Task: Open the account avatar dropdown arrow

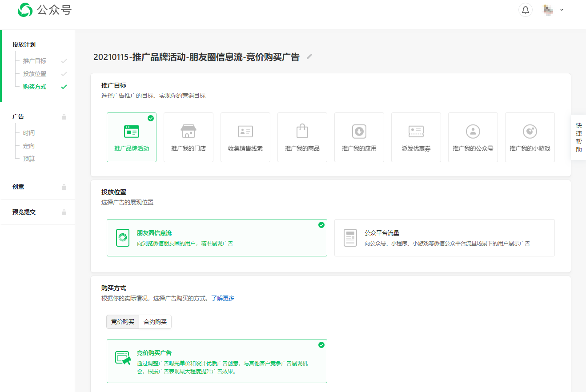Action: (562, 10)
